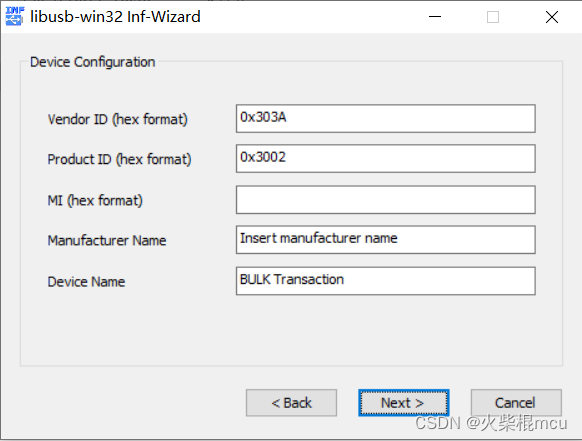The height and width of the screenshot is (441, 582).
Task: Click the Inf-Wizard app icon in title bar
Action: [x=14, y=17]
